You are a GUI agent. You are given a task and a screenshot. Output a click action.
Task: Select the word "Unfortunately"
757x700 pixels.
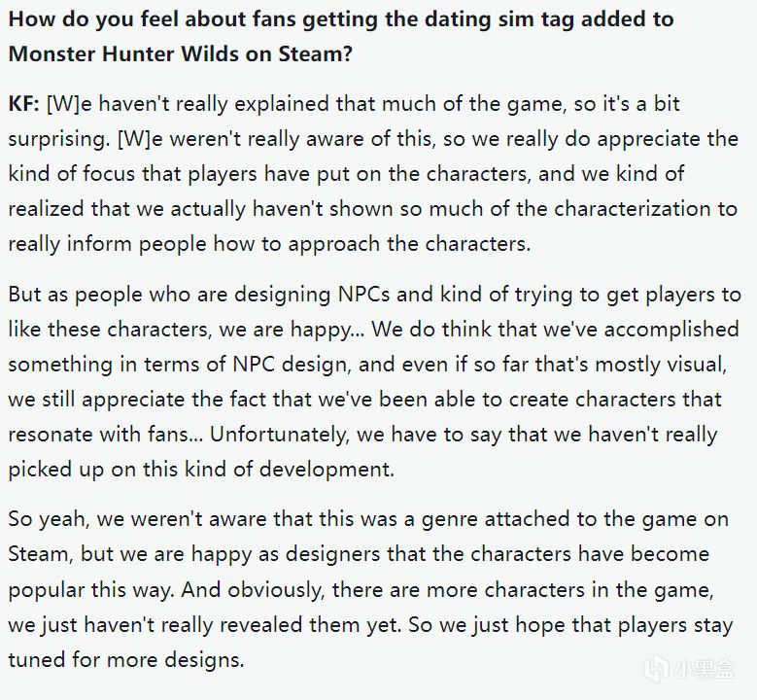click(x=280, y=435)
